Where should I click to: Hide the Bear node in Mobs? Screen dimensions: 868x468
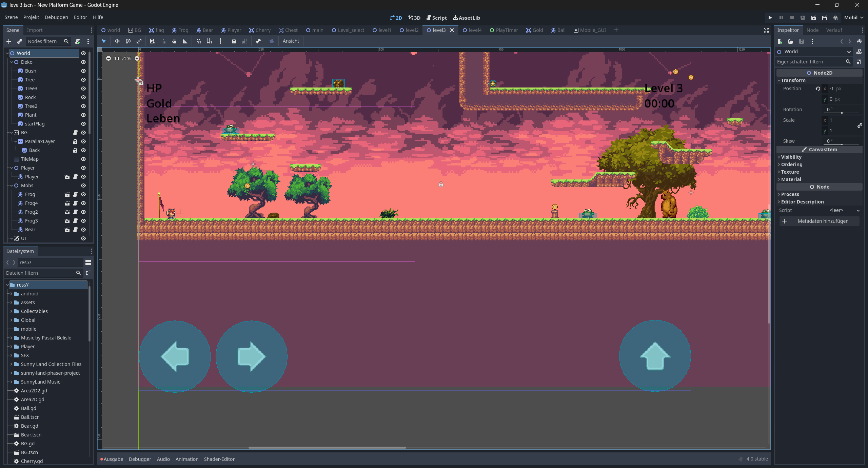[x=83, y=230]
